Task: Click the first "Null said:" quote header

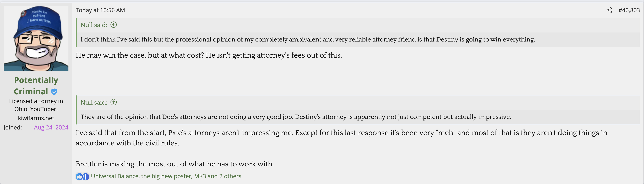Action: 94,25
